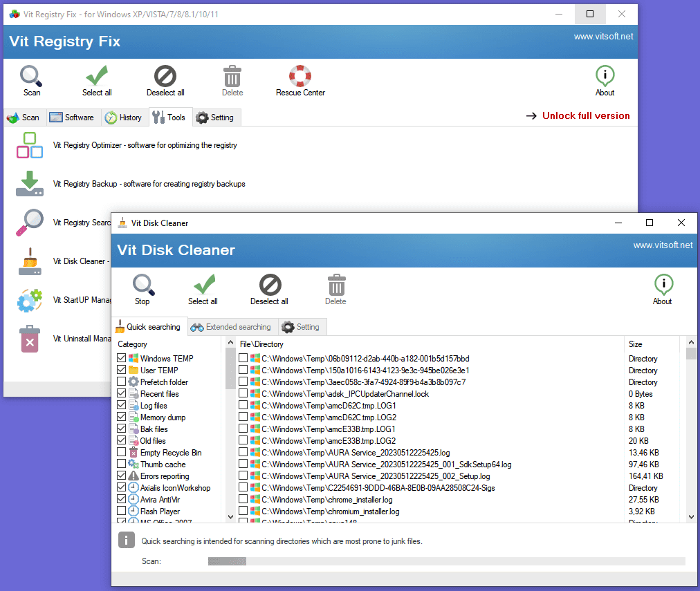The image size is (700, 591).
Task: Click the Delete trash icon in Vit Registry Fix
Action: (x=232, y=76)
